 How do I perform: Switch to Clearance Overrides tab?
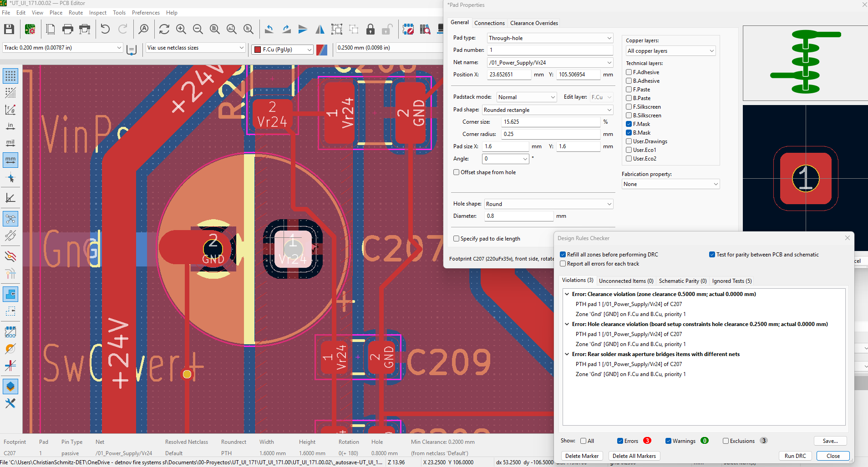534,23
